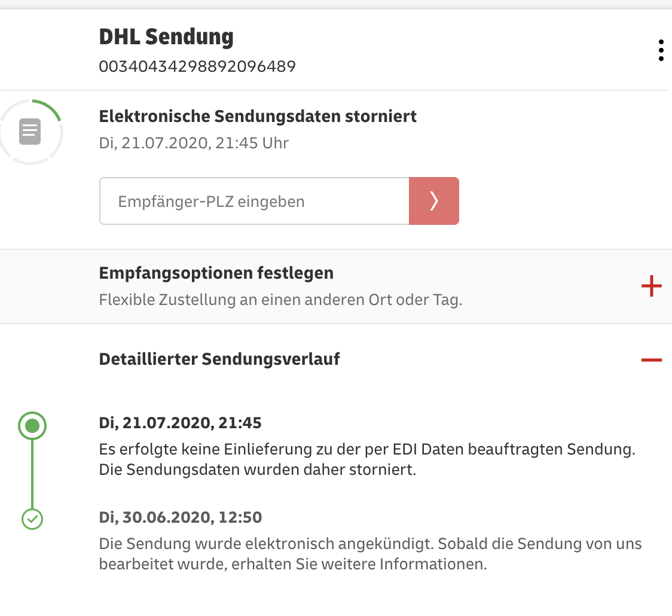Click the green progress arc indicator
Screen dimensions: 672x616
tap(48, 108)
